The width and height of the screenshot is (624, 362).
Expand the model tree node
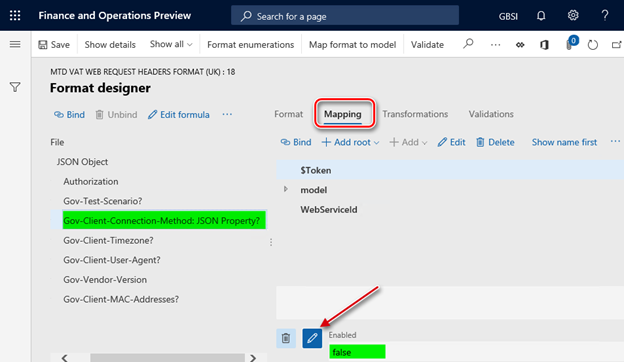click(285, 189)
